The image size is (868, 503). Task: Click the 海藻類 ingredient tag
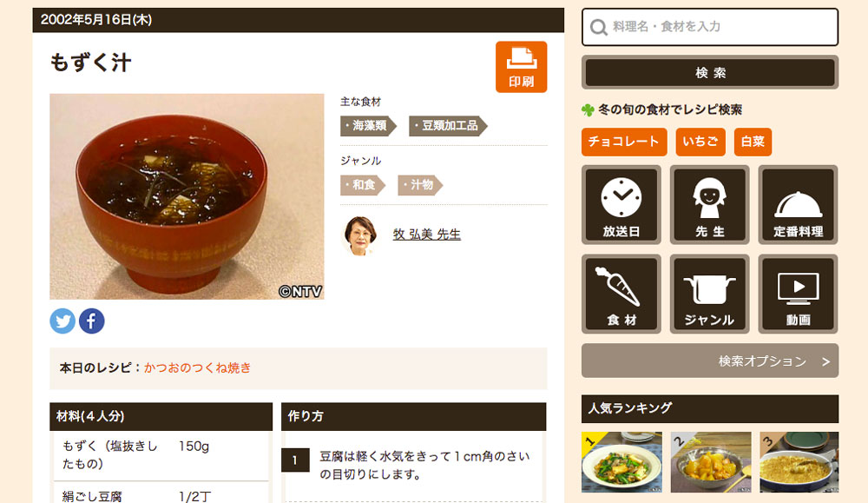[x=369, y=126]
